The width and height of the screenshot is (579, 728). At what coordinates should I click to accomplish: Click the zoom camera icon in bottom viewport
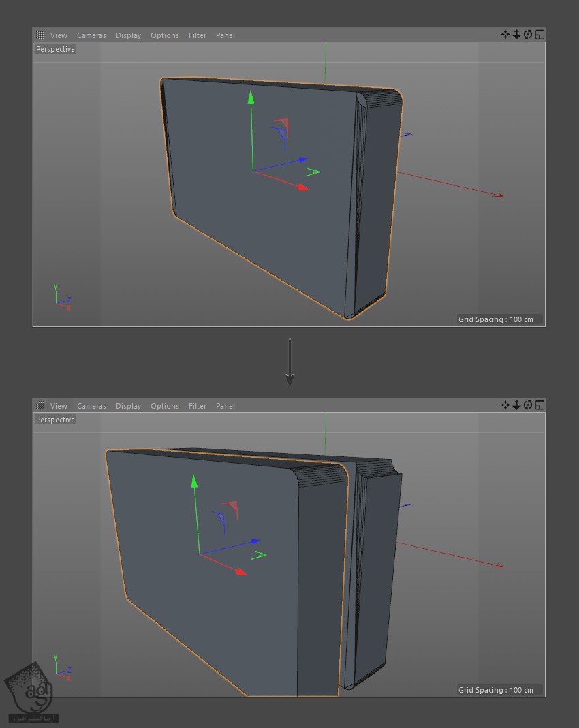[516, 405]
